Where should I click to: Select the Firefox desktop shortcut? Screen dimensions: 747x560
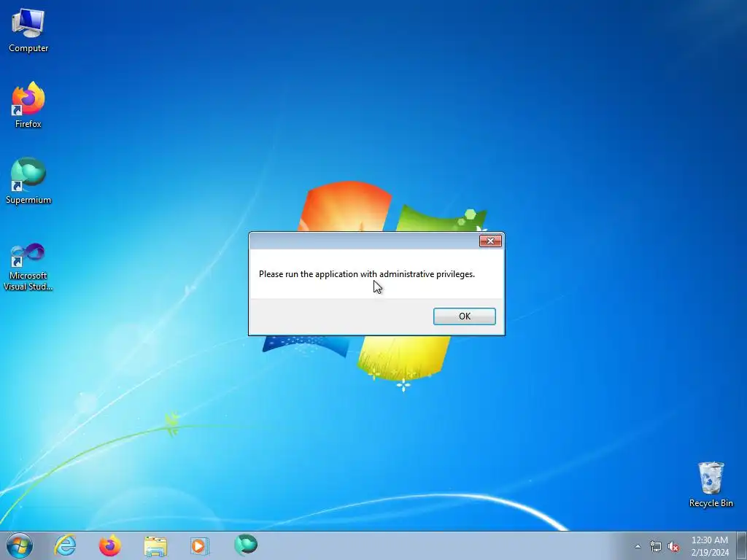[x=28, y=105]
